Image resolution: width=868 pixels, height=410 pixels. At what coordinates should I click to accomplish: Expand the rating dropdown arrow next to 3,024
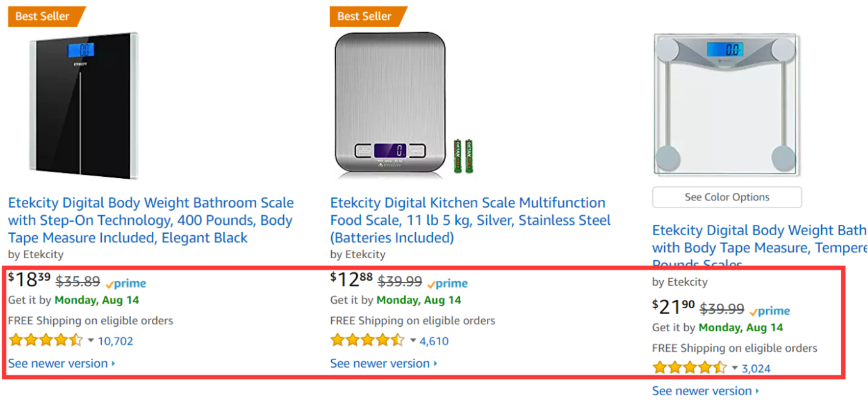coord(735,368)
